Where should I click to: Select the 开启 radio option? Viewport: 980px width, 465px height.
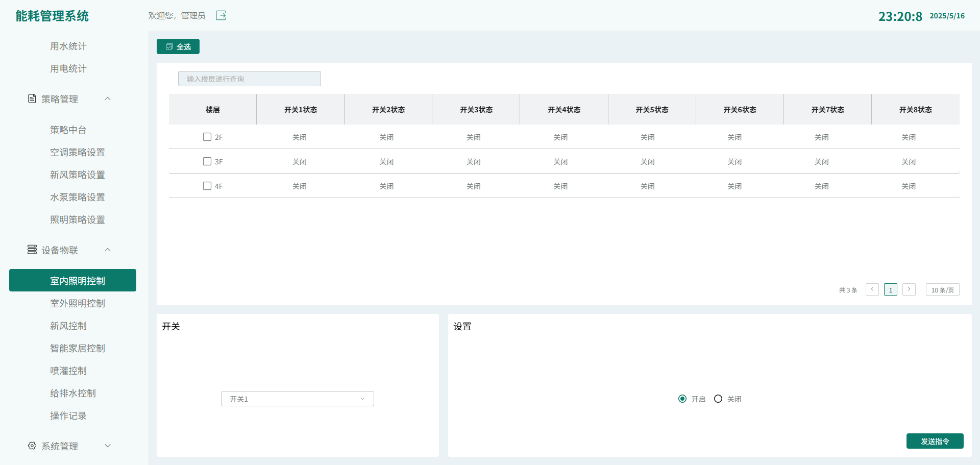(x=682, y=399)
